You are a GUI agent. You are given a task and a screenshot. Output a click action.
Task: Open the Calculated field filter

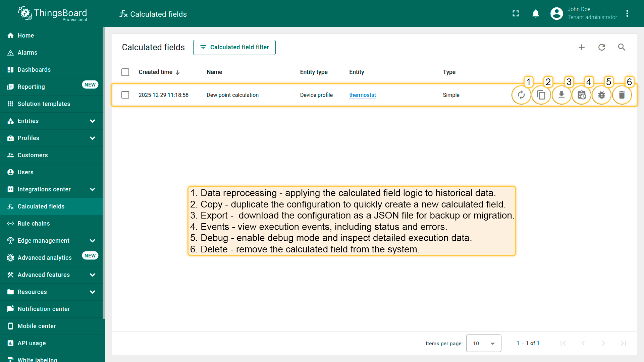pyautogui.click(x=234, y=47)
